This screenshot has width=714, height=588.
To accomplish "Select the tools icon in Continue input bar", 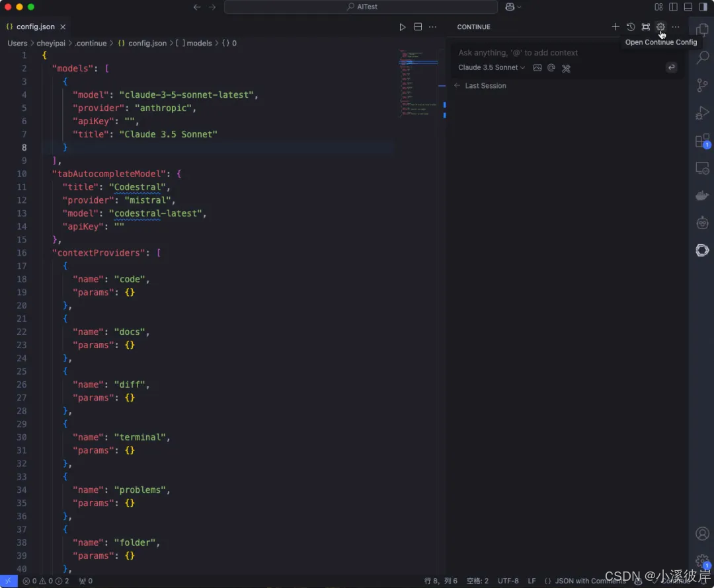I will tap(566, 67).
